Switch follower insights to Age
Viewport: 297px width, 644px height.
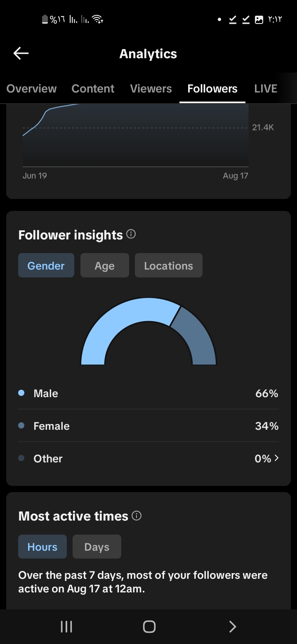[x=105, y=265]
